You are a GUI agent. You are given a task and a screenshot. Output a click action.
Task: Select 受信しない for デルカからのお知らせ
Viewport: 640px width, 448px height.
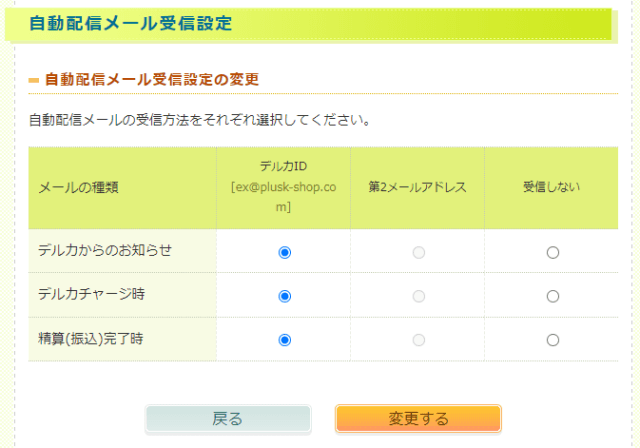click(553, 253)
